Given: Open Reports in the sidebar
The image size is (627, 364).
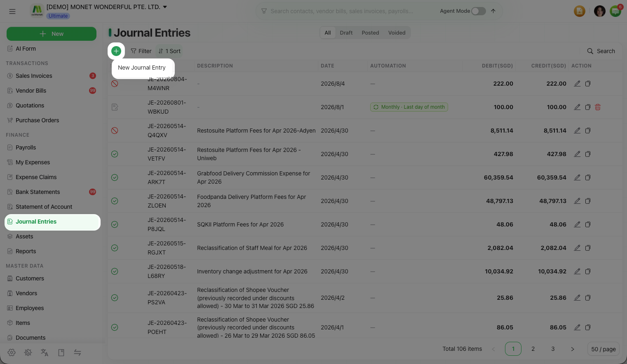Looking at the screenshot, I should 52,251.
